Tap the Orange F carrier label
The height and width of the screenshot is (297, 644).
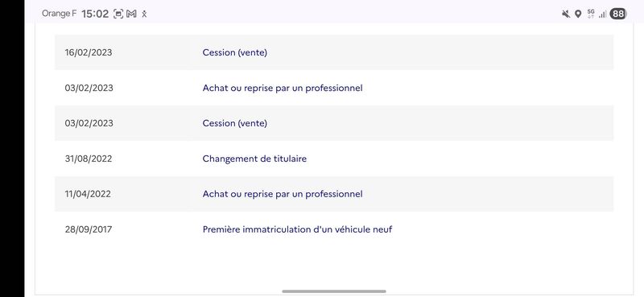[x=59, y=14]
